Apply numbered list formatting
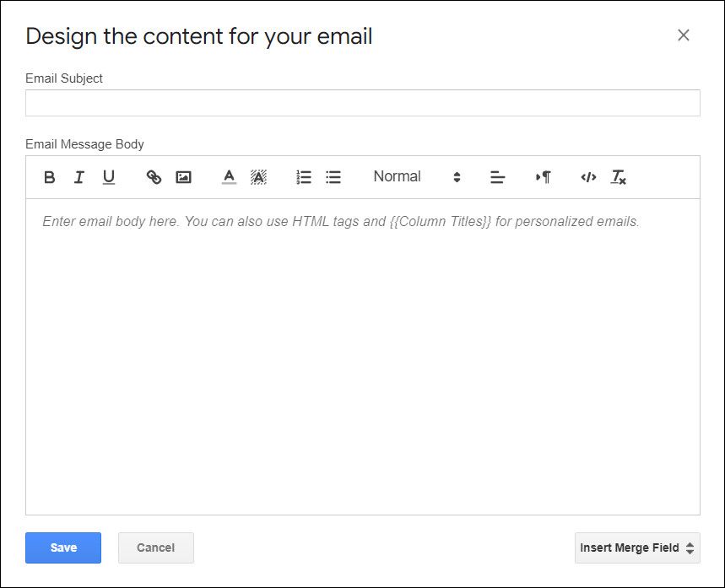Screen dimensions: 725x588 (x=304, y=177)
